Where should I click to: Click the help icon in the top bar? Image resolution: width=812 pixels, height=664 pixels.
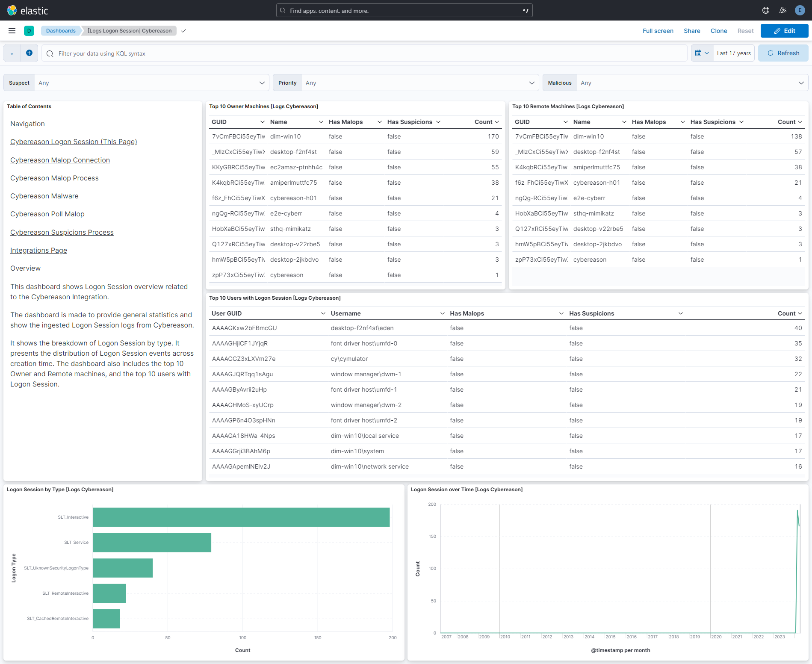coord(765,10)
